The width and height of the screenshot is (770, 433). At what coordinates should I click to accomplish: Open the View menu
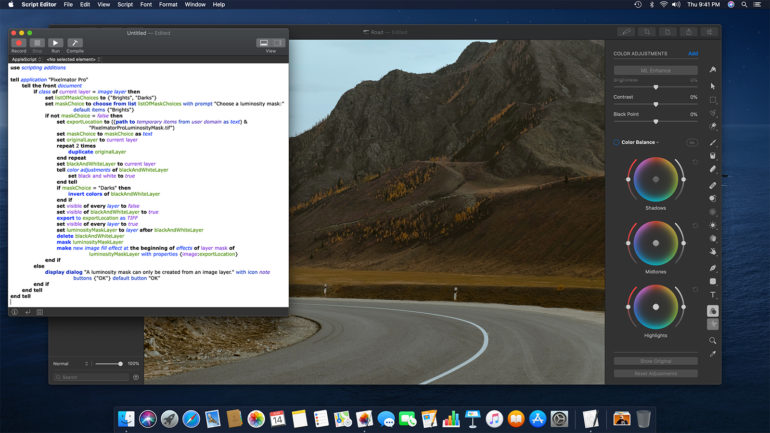pyautogui.click(x=104, y=4)
